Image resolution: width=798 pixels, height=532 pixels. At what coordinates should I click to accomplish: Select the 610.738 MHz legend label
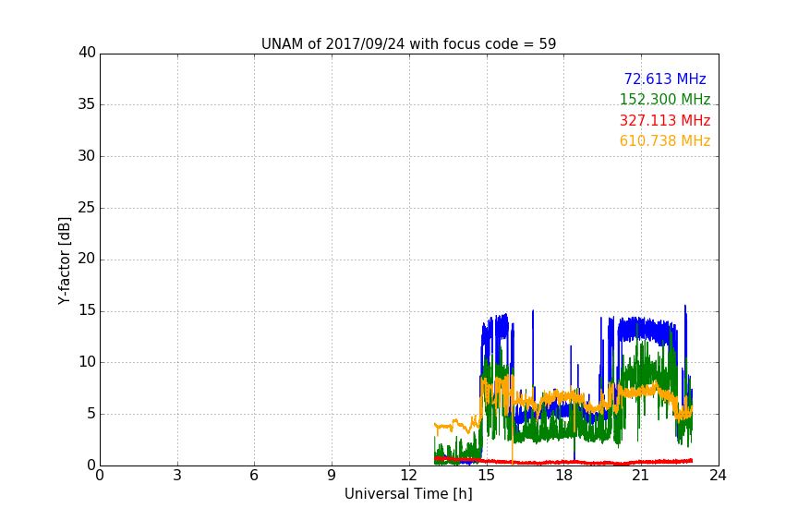click(665, 141)
